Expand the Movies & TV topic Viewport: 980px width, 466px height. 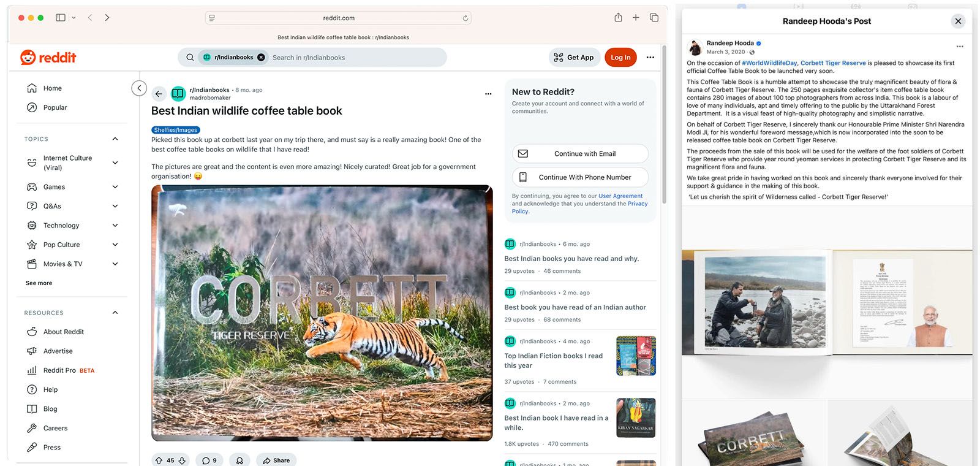[x=115, y=264]
